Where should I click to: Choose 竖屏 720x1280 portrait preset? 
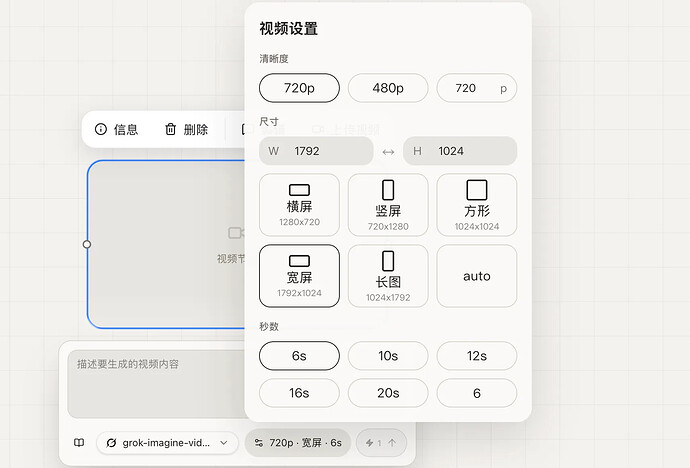tap(388, 205)
